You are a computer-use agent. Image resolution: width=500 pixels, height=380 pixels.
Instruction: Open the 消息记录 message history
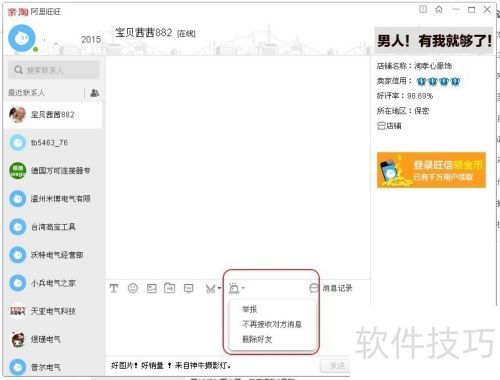tap(331, 288)
